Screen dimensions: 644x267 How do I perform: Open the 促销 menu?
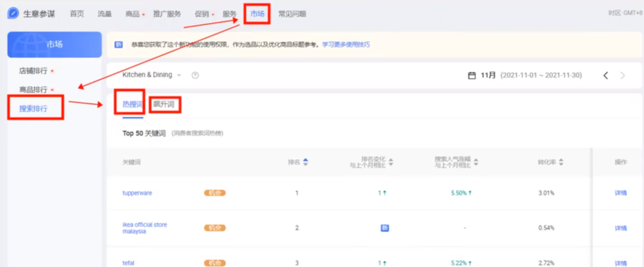[x=202, y=14]
